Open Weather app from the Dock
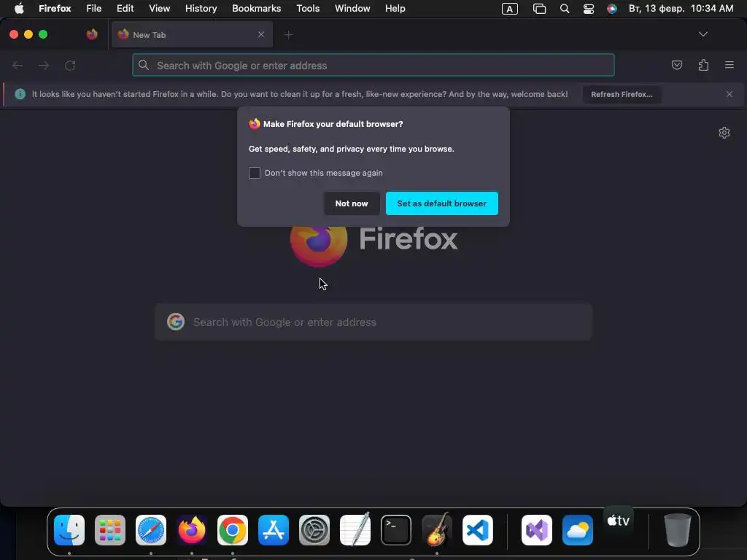The height and width of the screenshot is (560, 747). click(578, 530)
